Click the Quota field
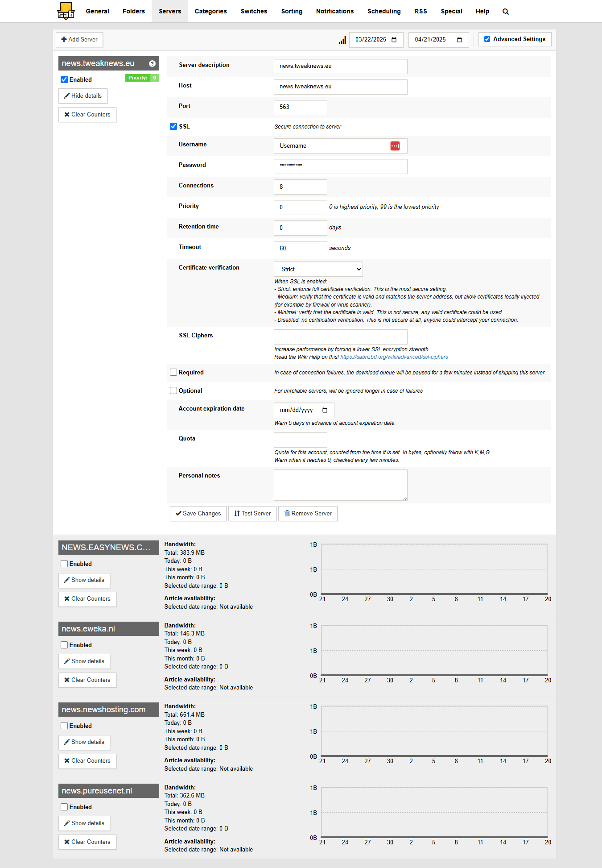Image resolution: width=602 pixels, height=868 pixels. click(x=301, y=440)
